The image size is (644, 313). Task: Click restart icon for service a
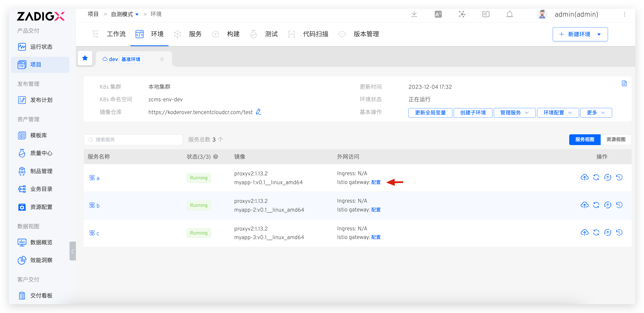[596, 177]
